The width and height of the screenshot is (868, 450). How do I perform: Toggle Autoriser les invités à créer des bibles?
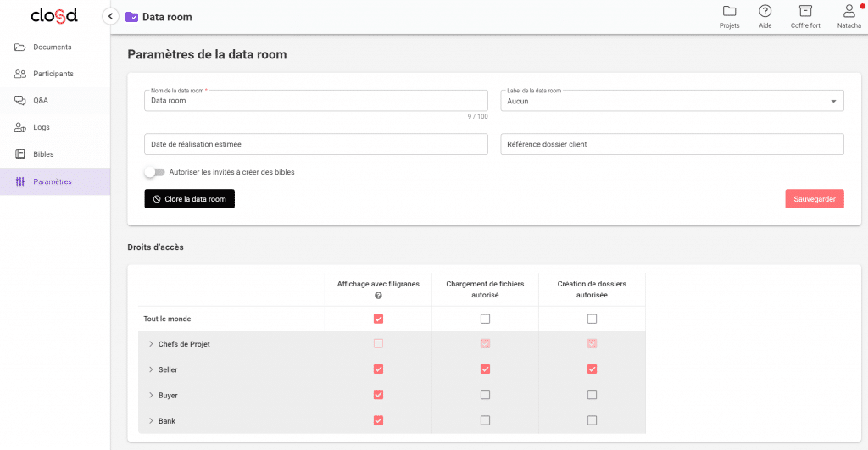[154, 172]
